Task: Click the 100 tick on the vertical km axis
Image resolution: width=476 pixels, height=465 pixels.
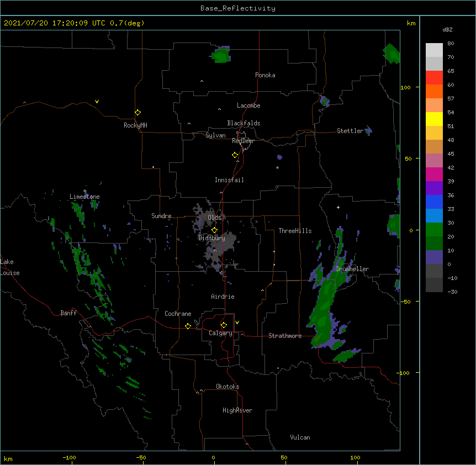Action: (x=405, y=87)
